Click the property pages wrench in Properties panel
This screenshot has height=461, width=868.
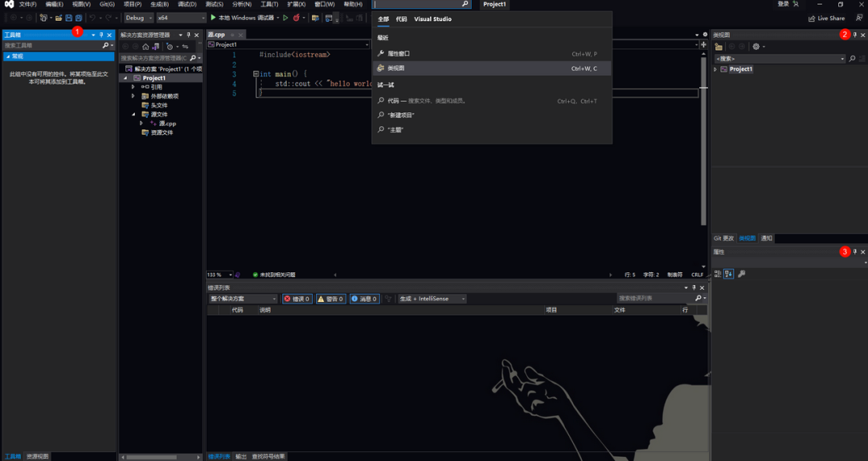[x=742, y=273]
